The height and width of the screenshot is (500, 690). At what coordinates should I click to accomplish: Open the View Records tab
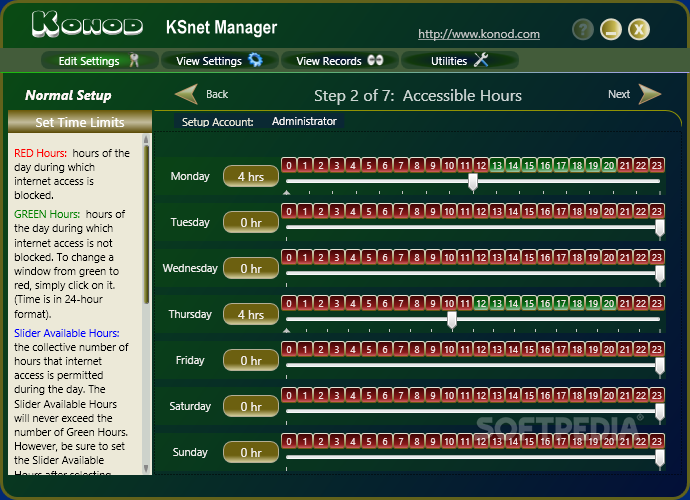339,60
